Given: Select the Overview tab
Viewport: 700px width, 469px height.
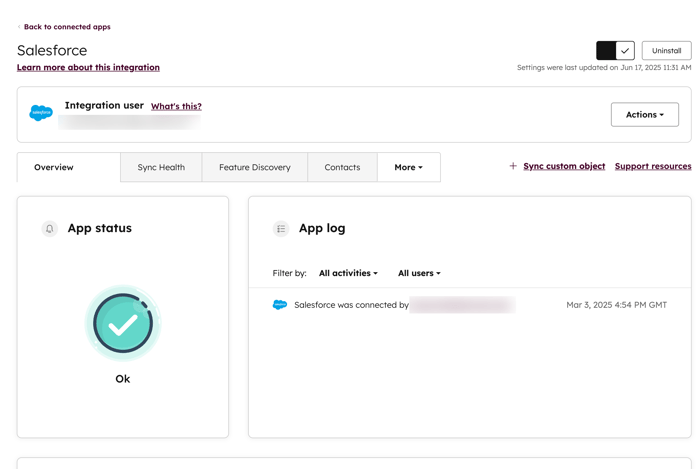Looking at the screenshot, I should 69,167.
